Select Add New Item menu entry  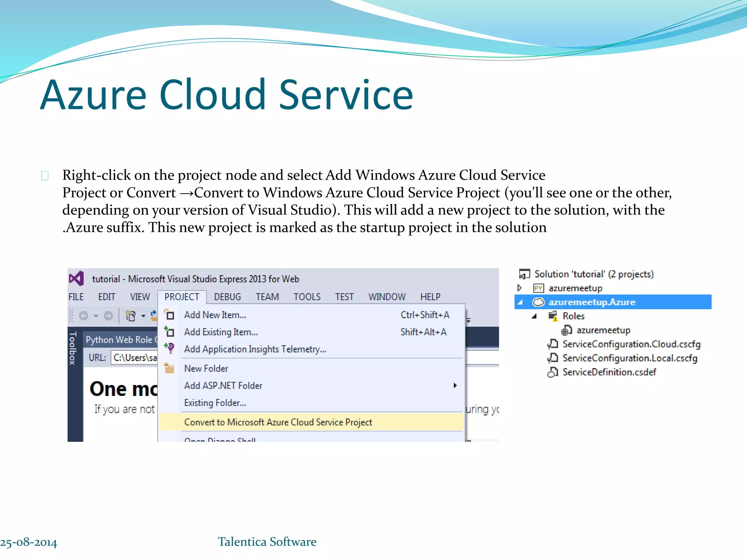(311, 315)
